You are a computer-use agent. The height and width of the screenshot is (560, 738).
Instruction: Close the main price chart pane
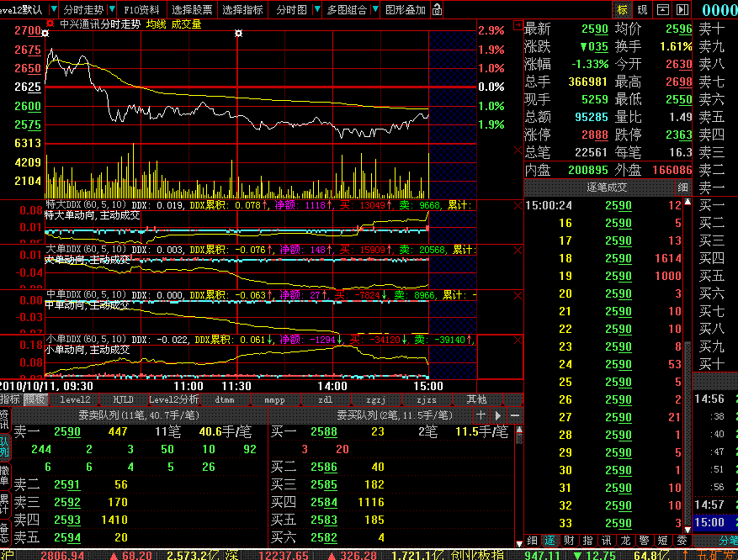[x=518, y=150]
